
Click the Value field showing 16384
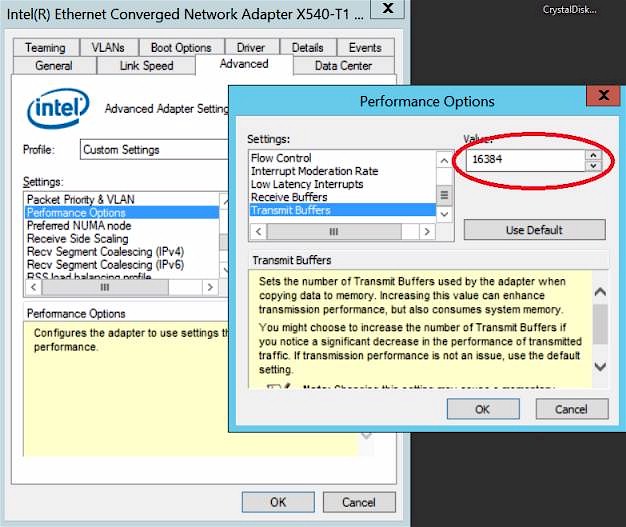[526, 160]
